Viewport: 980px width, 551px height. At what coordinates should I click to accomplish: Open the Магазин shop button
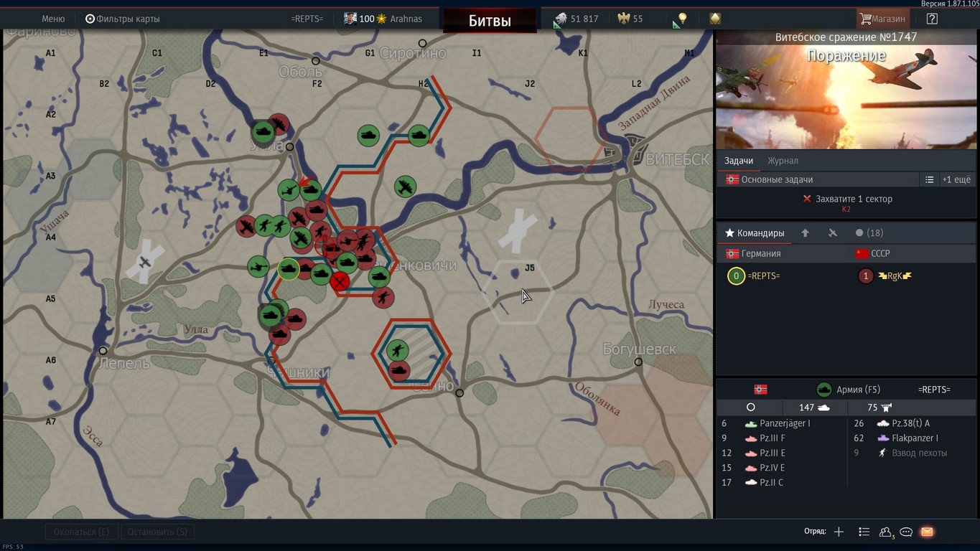tap(882, 19)
